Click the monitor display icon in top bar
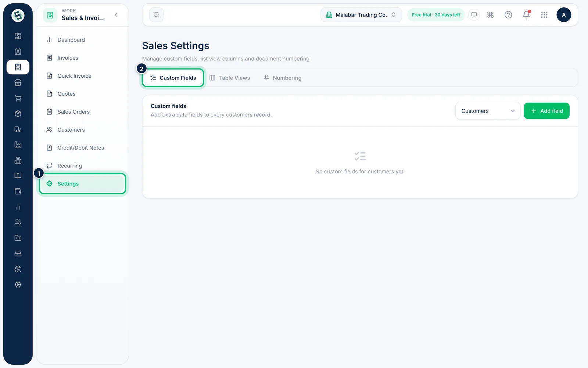Image resolution: width=588 pixels, height=368 pixels. 474,15
